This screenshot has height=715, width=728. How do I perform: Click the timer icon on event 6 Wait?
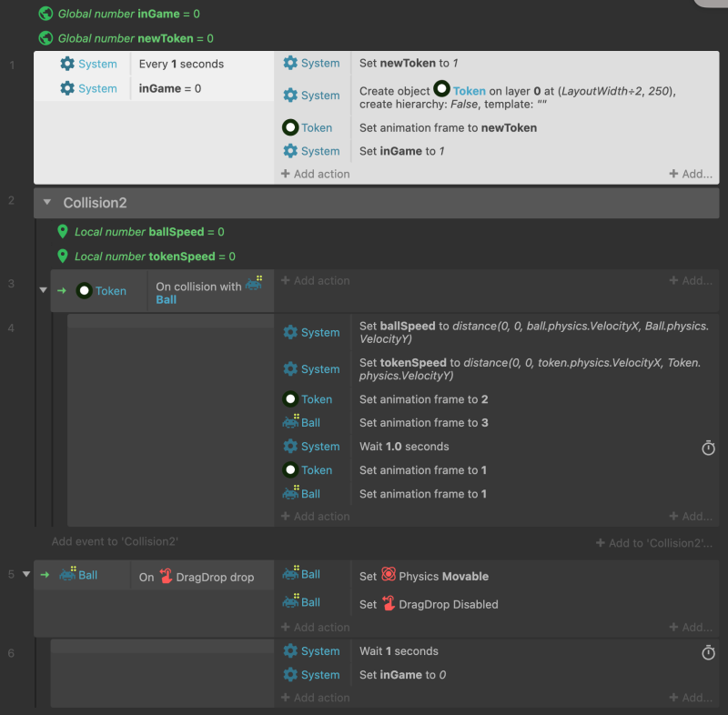point(708,652)
